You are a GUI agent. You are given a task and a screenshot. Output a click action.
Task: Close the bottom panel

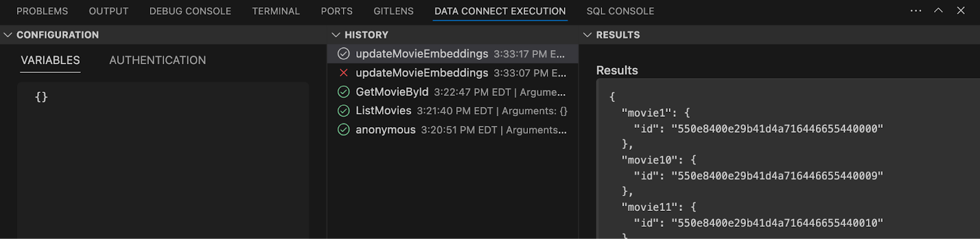tap(961, 10)
